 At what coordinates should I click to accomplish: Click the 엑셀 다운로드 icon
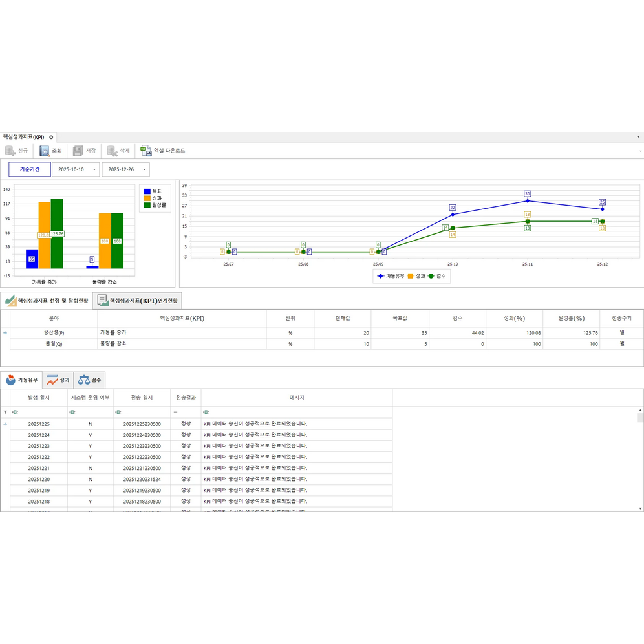coord(146,151)
